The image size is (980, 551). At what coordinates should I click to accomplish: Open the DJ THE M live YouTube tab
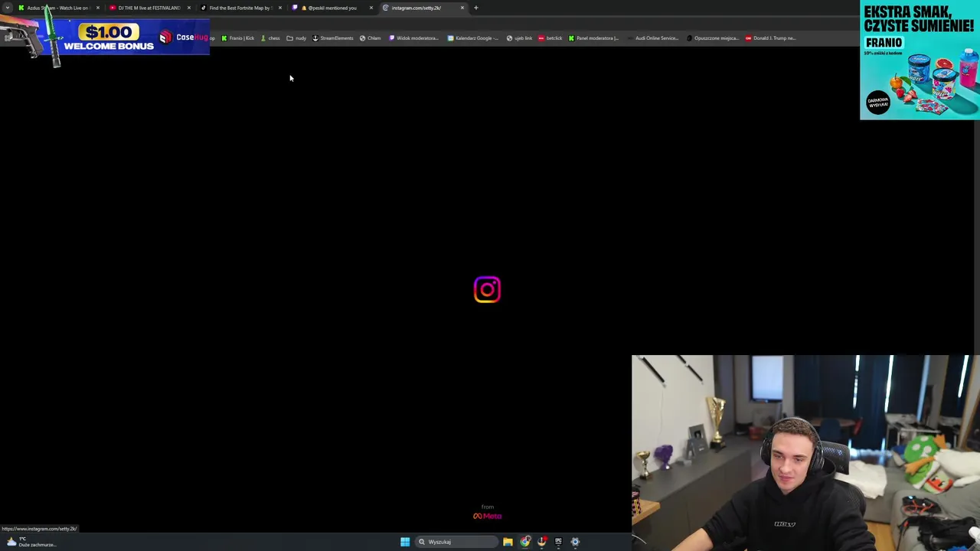point(145,8)
